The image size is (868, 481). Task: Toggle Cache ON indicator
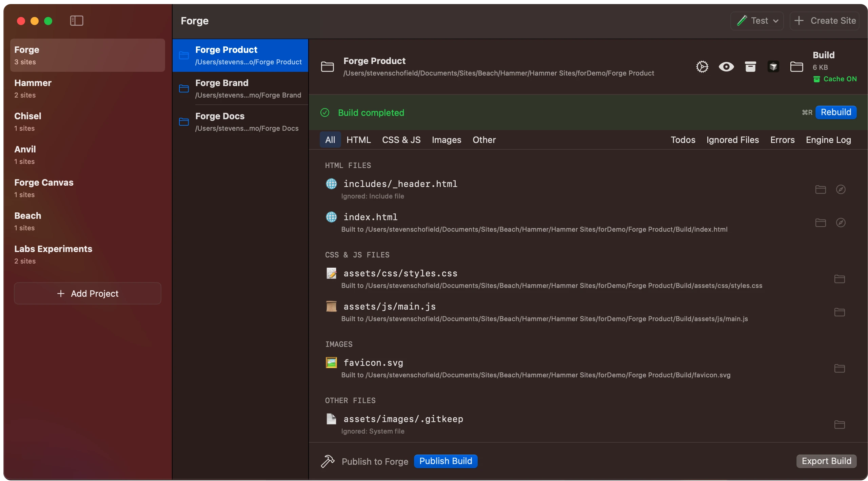pos(835,79)
